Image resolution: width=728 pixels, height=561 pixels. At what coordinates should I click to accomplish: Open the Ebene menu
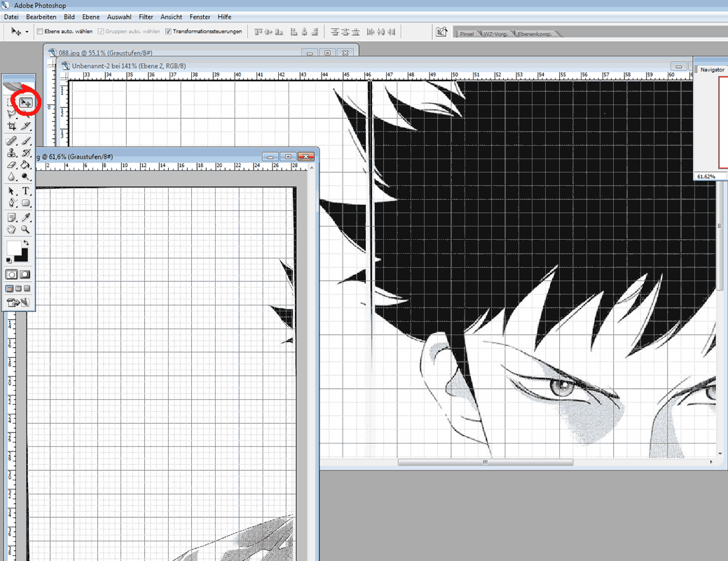click(x=91, y=17)
